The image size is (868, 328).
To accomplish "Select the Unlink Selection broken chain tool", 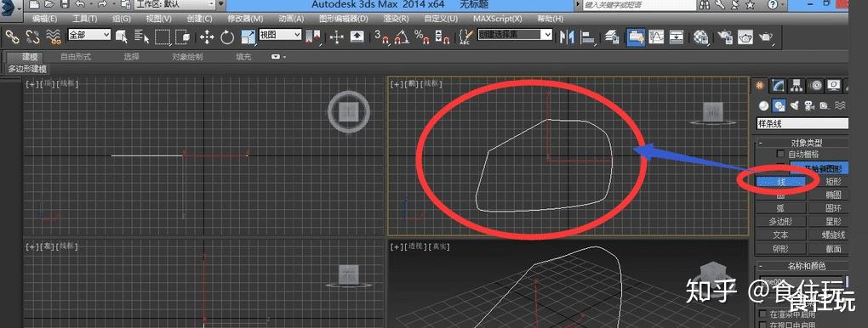I will tap(32, 37).
